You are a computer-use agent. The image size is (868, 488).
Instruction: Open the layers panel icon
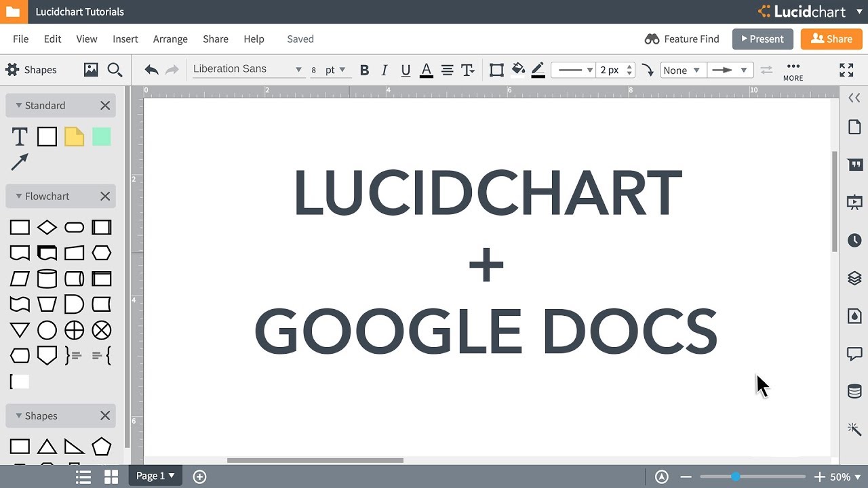click(x=854, y=278)
